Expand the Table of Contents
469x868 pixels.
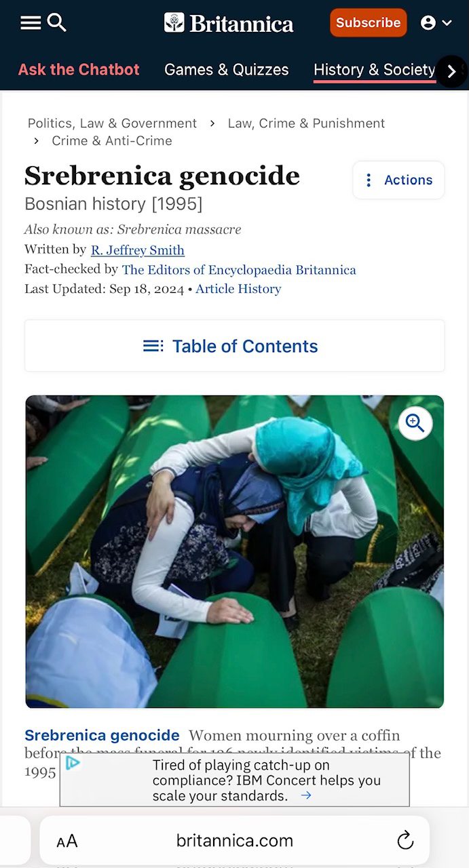point(234,346)
